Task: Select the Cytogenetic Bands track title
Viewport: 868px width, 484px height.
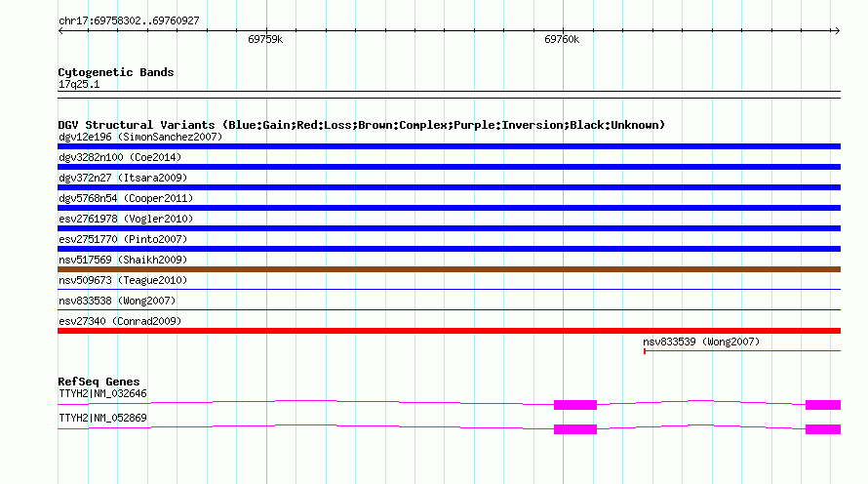Action: pyautogui.click(x=116, y=72)
